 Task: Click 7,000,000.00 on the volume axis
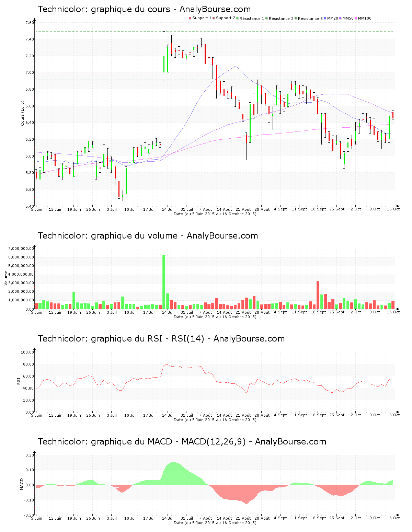click(x=22, y=249)
